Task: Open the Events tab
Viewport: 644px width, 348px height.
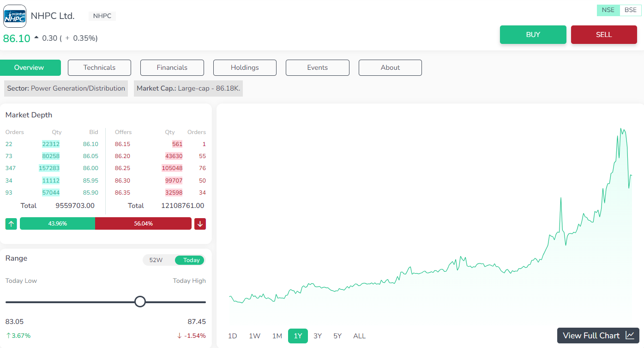Action: pos(317,67)
